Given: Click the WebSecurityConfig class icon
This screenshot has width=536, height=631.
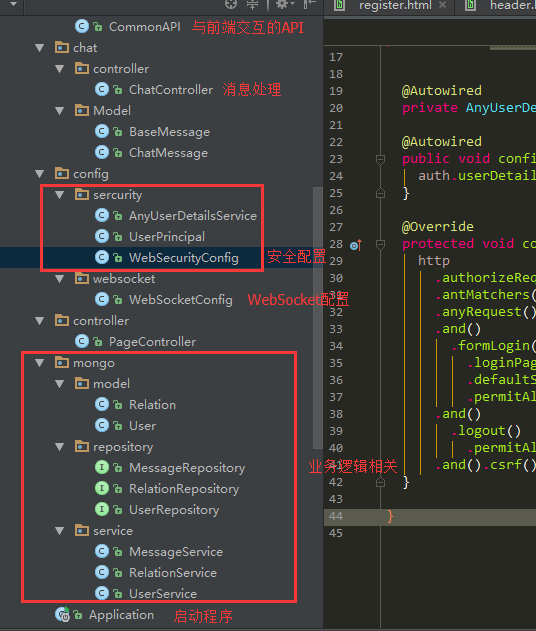Looking at the screenshot, I should point(102,257).
